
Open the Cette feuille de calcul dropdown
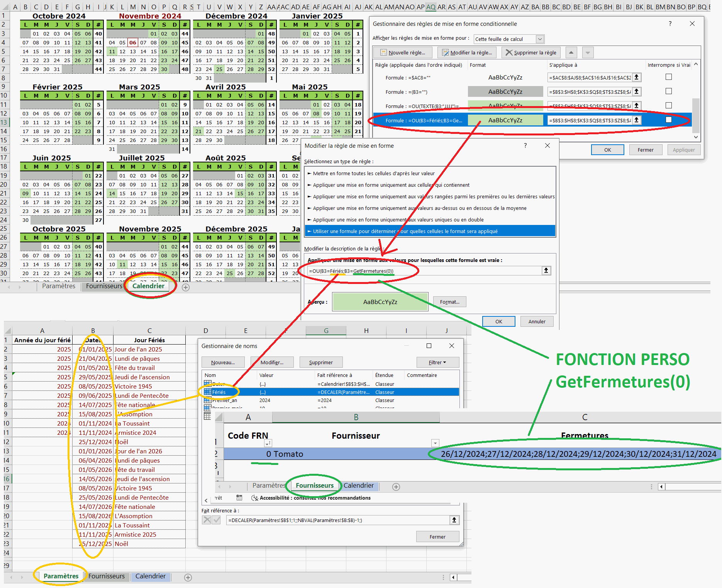tap(540, 39)
